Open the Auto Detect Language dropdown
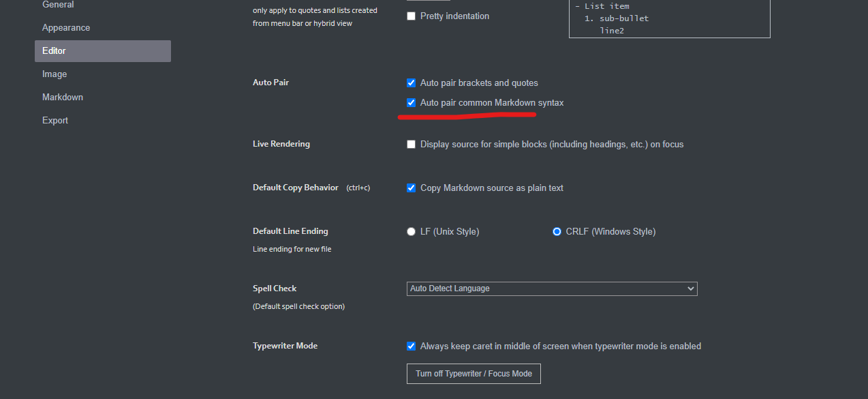 click(552, 289)
